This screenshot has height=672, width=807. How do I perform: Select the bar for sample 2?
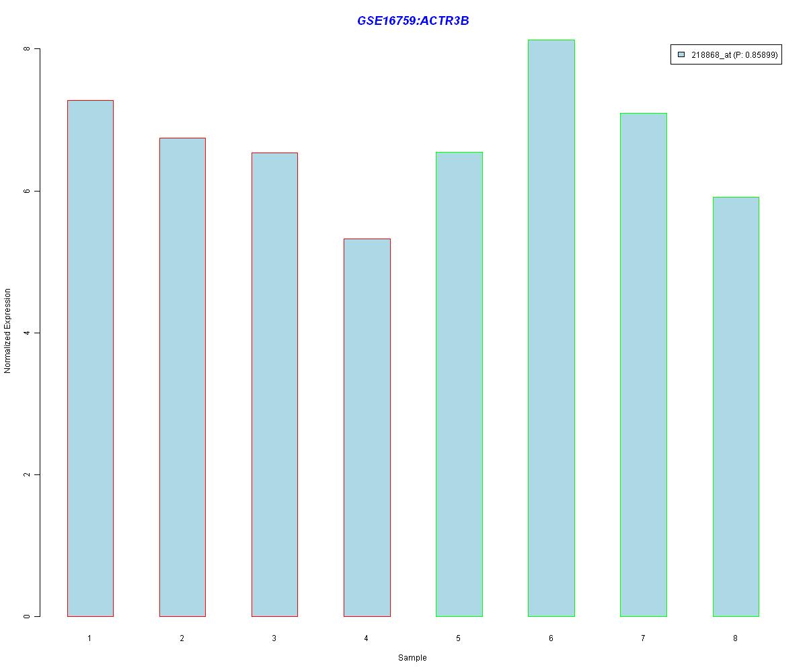182,377
